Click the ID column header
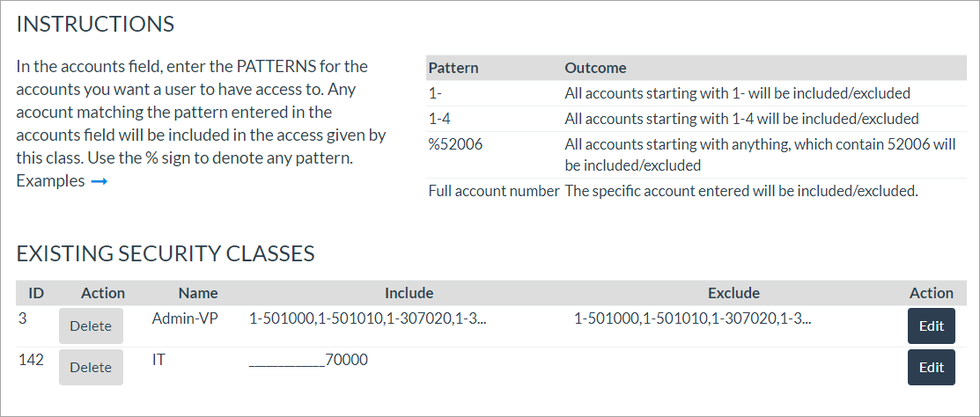This screenshot has width=980, height=417. click(x=36, y=293)
